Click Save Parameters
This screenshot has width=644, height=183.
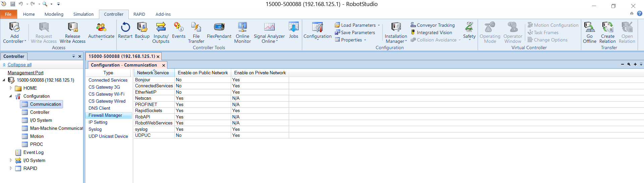click(355, 32)
